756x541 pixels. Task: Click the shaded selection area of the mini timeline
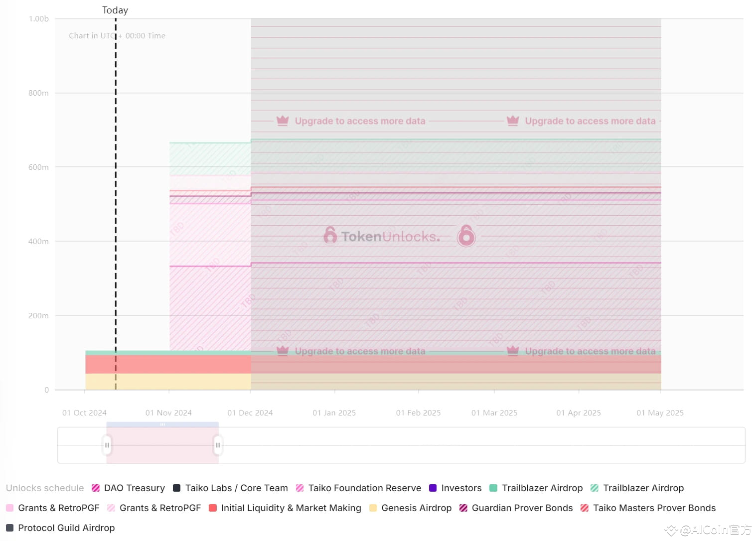coord(162,446)
